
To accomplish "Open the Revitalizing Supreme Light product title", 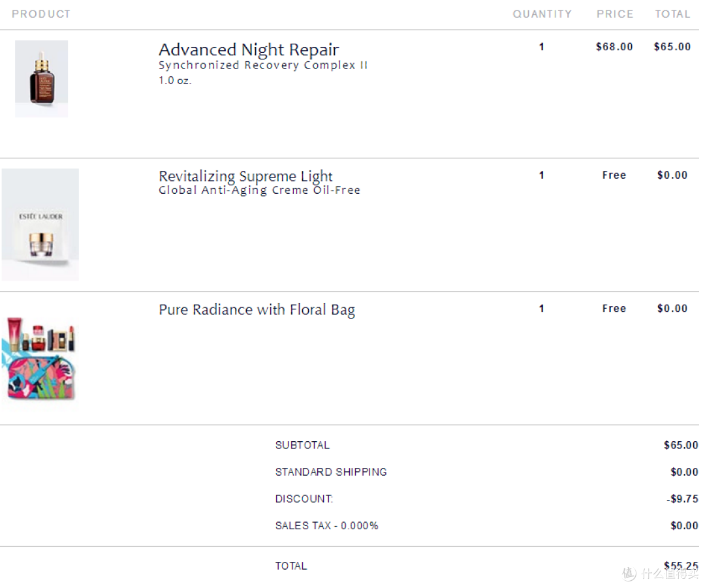I will pyautogui.click(x=245, y=176).
